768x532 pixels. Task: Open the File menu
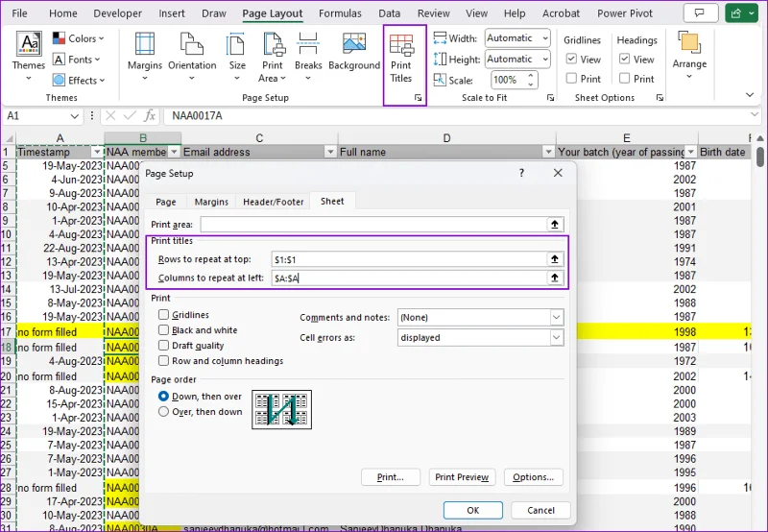coord(19,13)
